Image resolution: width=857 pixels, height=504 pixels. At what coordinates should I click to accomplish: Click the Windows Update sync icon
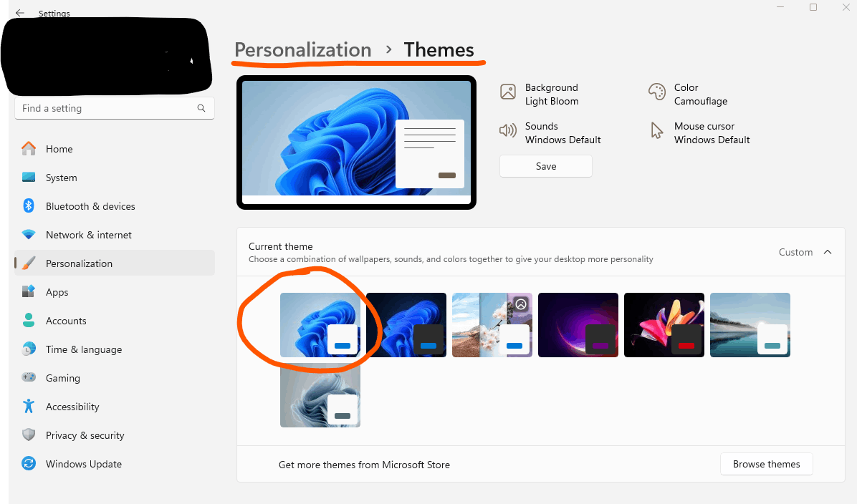(x=29, y=464)
